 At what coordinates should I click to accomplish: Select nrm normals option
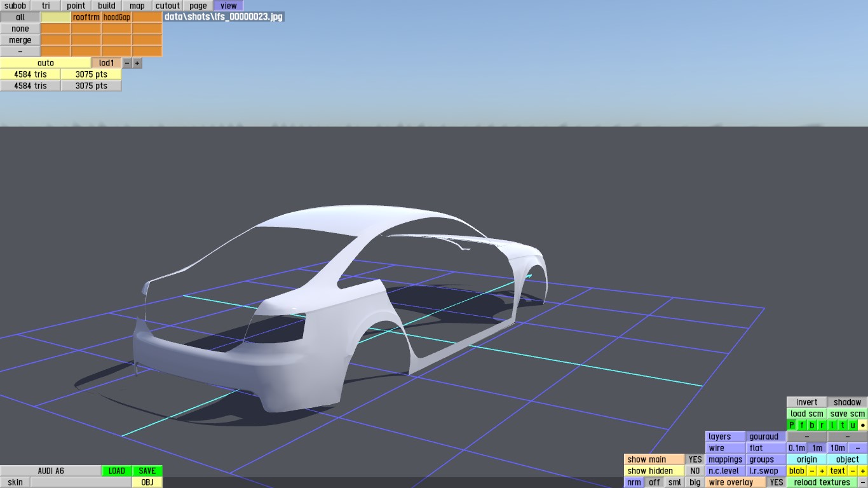[634, 482]
